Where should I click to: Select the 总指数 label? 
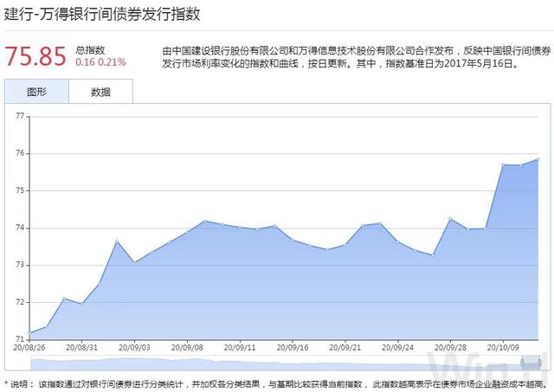[90, 50]
